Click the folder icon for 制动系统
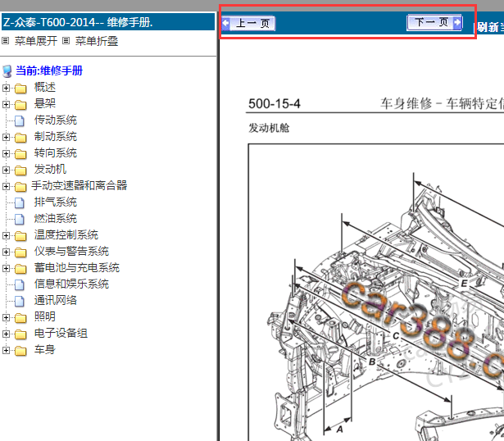Image resolution: width=504 pixels, height=441 pixels. click(20, 138)
